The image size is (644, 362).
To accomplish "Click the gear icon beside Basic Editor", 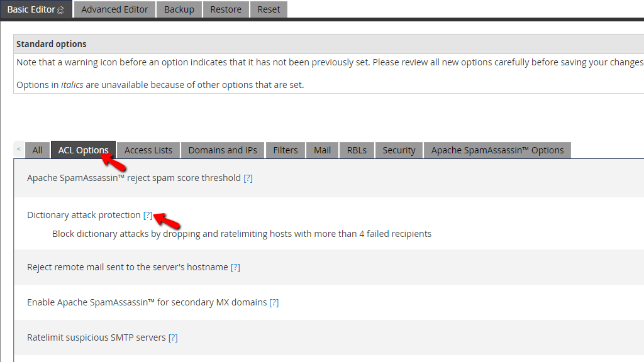I will pyautogui.click(x=61, y=10).
